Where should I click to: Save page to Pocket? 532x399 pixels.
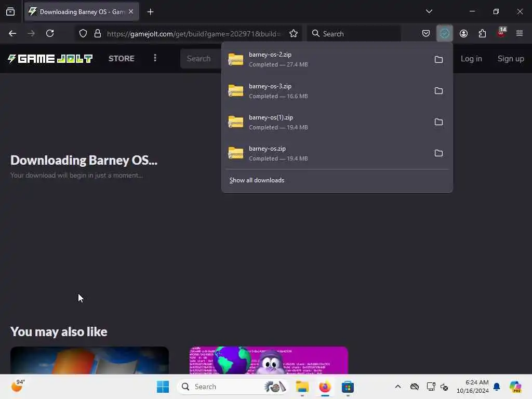click(426, 33)
